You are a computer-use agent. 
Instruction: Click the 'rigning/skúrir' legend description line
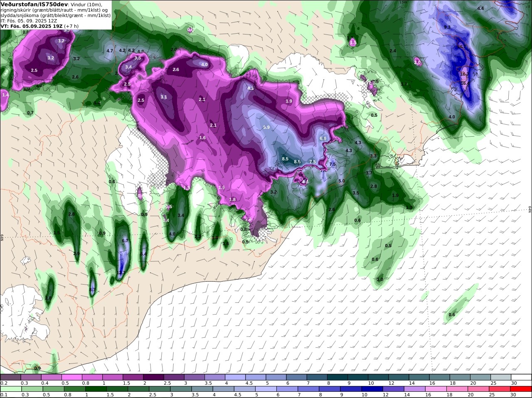pyautogui.click(x=55, y=10)
